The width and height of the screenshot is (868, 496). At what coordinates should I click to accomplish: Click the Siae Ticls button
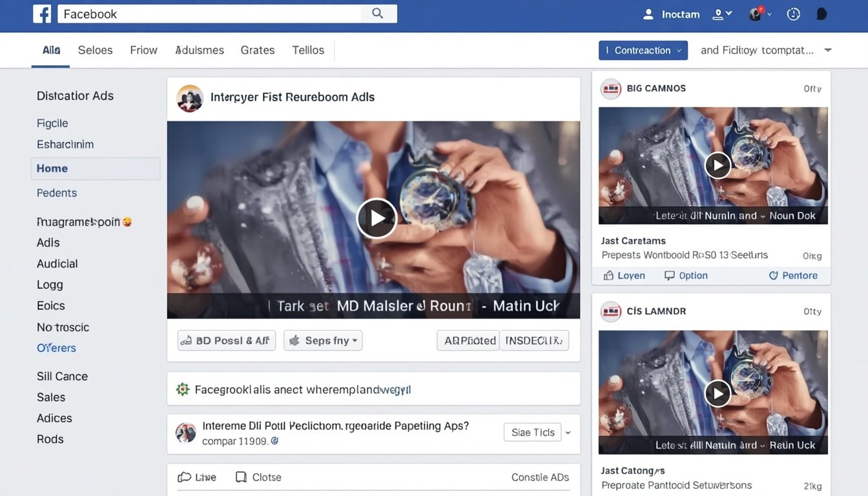[x=533, y=433]
